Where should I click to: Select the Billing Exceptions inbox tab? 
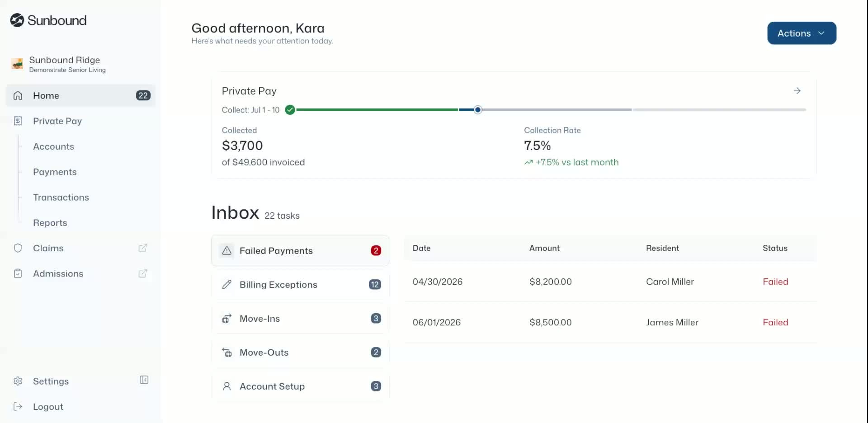(x=300, y=285)
